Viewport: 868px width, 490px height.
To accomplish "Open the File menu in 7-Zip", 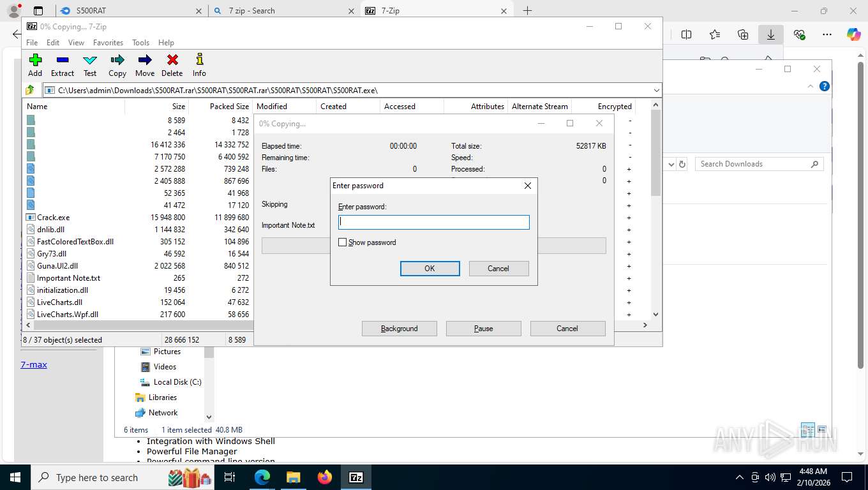I will tap(32, 43).
